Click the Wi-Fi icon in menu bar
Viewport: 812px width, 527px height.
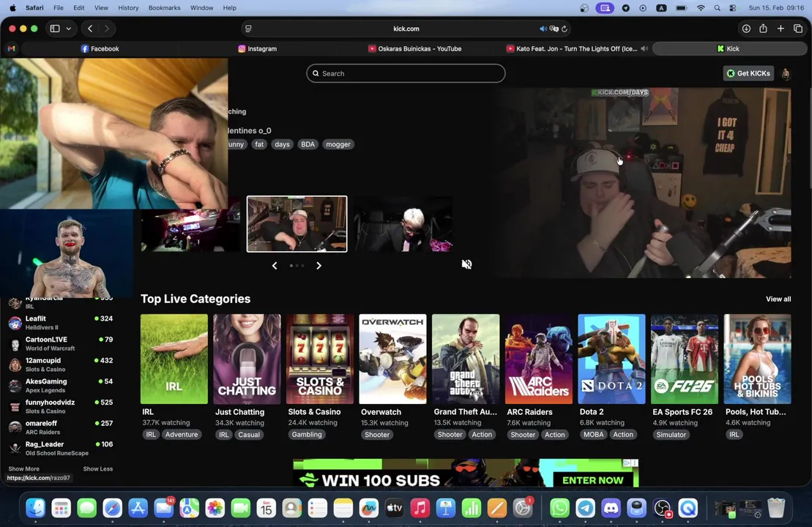click(x=701, y=8)
